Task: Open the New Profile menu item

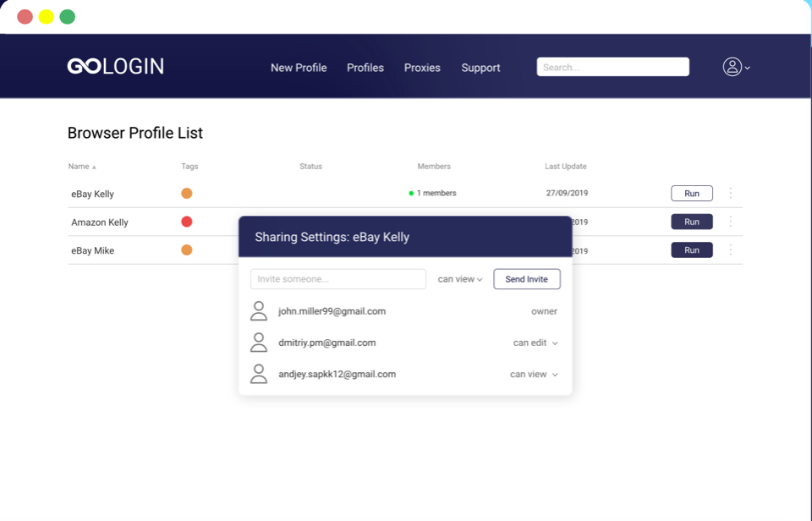Action: (x=299, y=68)
